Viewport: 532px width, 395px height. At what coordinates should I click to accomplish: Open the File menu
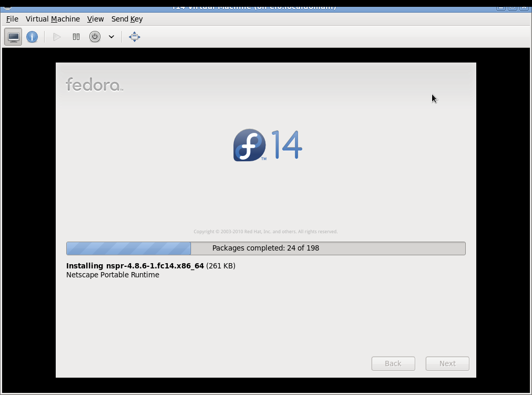(12, 19)
